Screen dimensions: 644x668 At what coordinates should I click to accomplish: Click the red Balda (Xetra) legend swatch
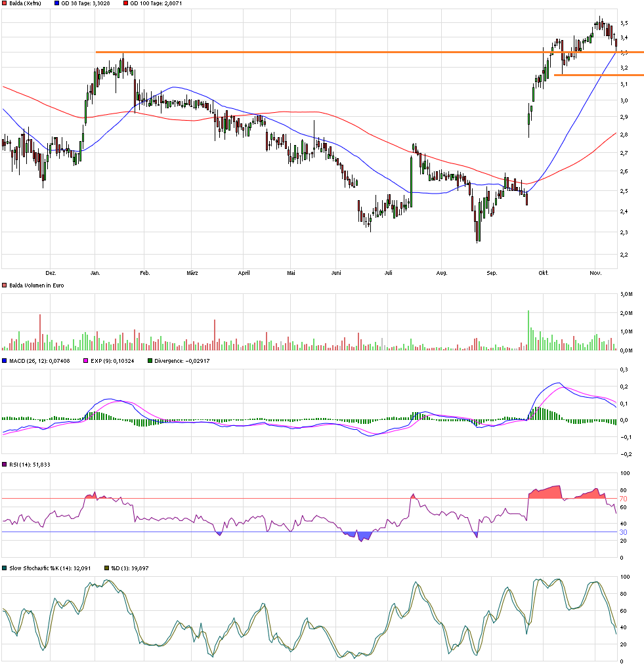pos(4,3)
